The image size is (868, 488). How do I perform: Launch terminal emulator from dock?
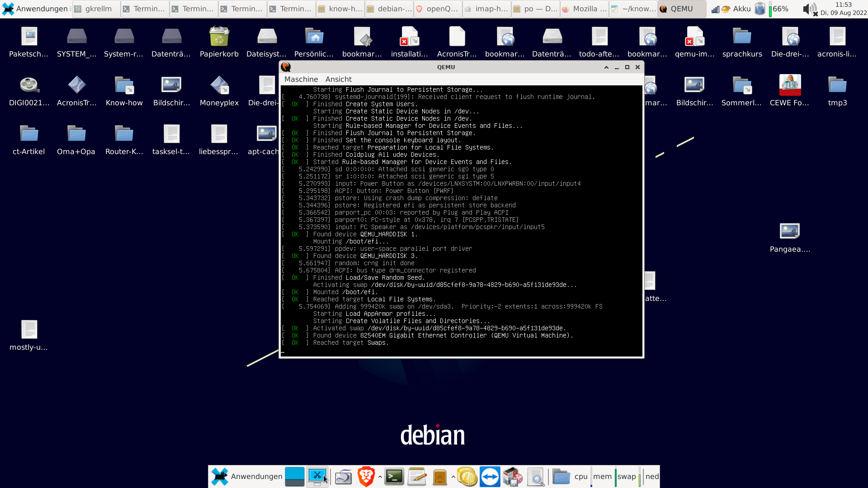pyautogui.click(x=394, y=477)
